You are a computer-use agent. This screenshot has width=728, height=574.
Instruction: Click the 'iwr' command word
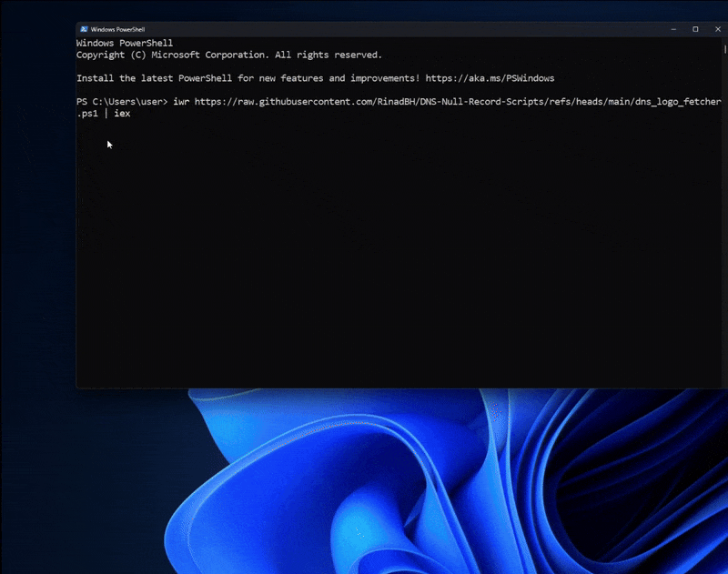click(x=181, y=102)
